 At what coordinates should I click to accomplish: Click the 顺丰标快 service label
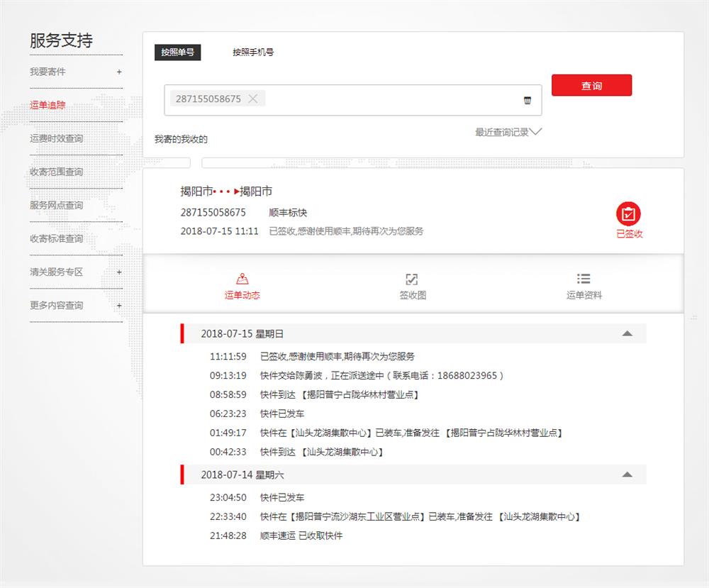288,213
